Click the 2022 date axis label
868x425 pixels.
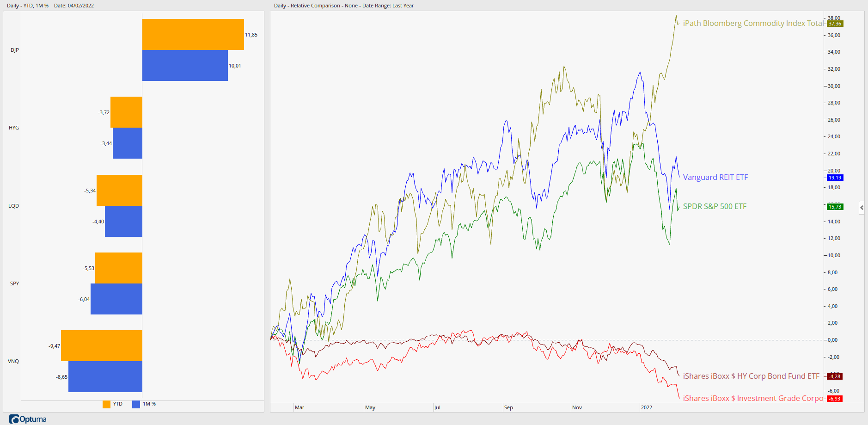[x=647, y=407]
